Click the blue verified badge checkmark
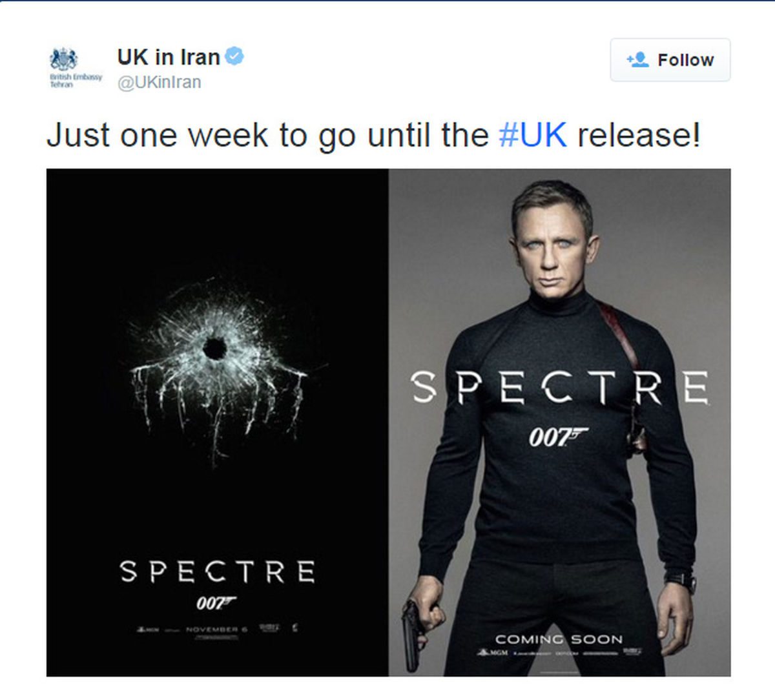The height and width of the screenshot is (700, 775). coord(234,57)
